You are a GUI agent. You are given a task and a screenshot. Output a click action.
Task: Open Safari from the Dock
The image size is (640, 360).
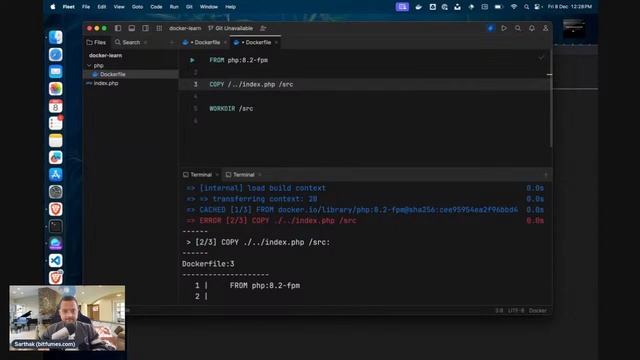tap(56, 54)
